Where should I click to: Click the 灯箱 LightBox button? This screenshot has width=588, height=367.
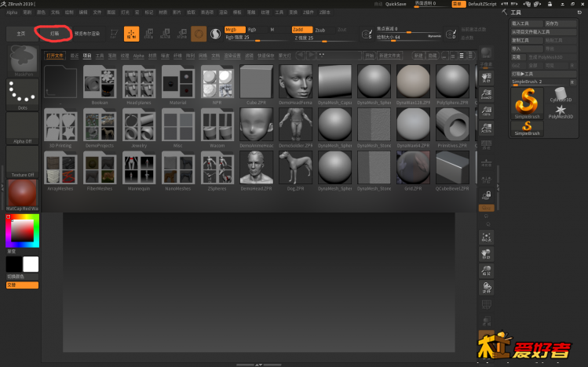tap(55, 34)
